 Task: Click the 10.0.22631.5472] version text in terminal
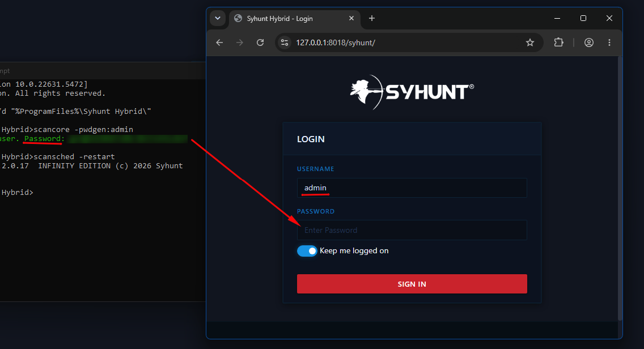point(52,84)
